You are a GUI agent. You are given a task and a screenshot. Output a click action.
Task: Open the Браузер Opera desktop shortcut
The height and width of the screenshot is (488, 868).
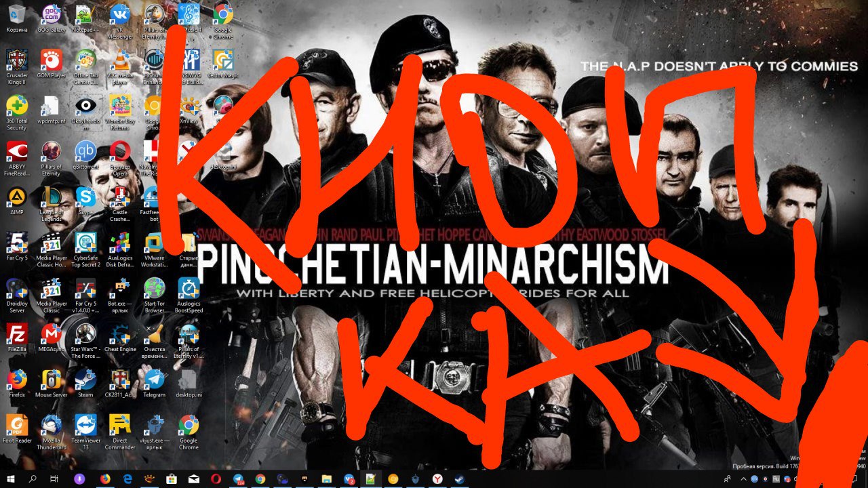point(120,159)
